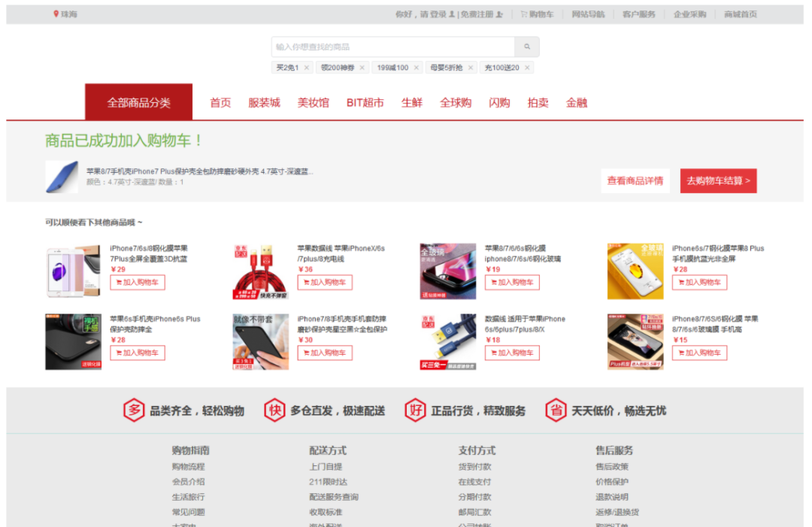This screenshot has height=527, width=812.
Task: Open red 苹果数据线 cable product thumbnail
Action: click(x=260, y=271)
